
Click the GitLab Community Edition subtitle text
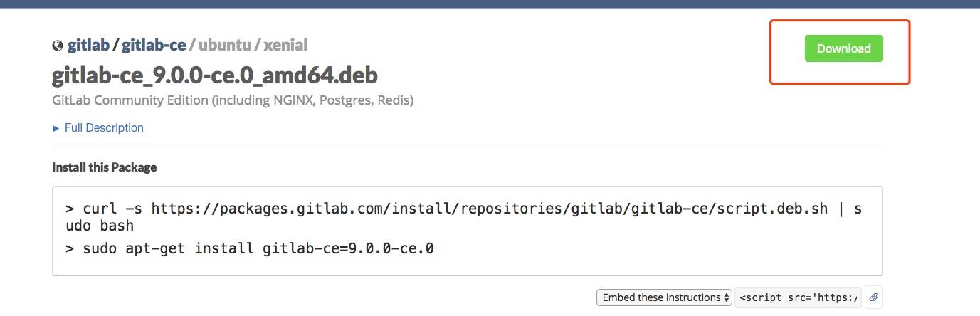pos(233,100)
